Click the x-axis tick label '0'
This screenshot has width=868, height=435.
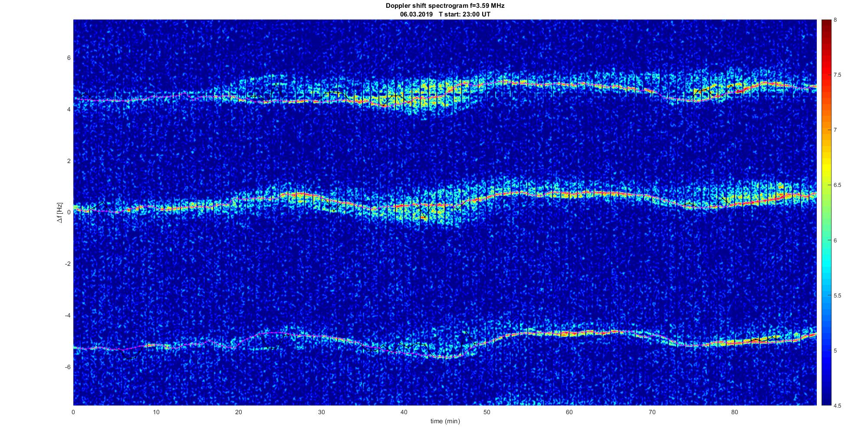coord(73,412)
